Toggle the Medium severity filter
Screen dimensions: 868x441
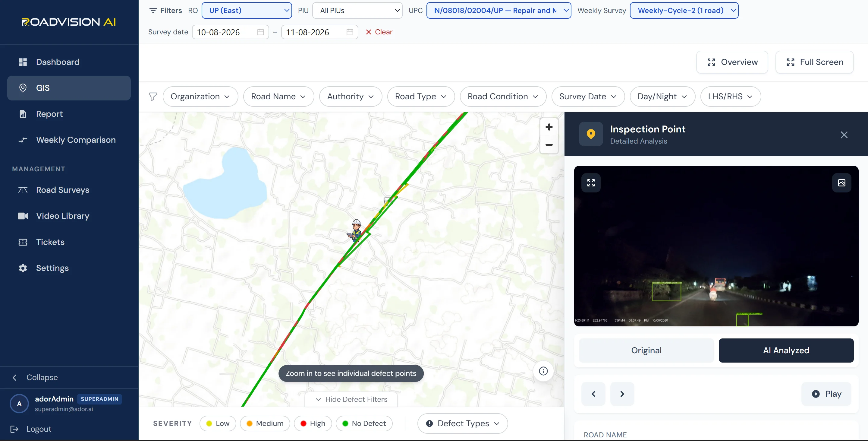(265, 424)
